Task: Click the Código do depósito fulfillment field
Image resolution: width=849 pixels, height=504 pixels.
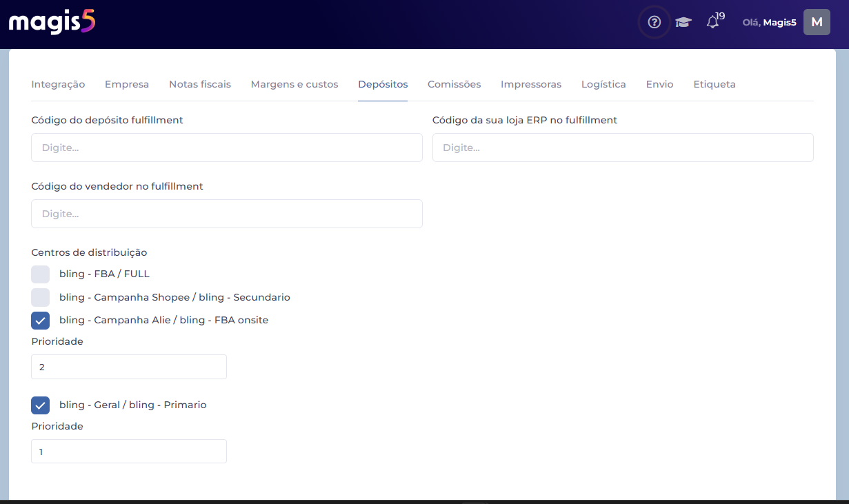Action: (x=226, y=148)
